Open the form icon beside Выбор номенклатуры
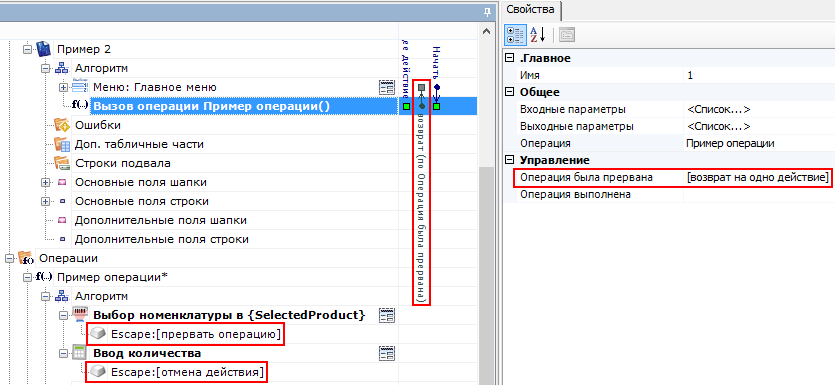The image size is (835, 385). [x=386, y=315]
